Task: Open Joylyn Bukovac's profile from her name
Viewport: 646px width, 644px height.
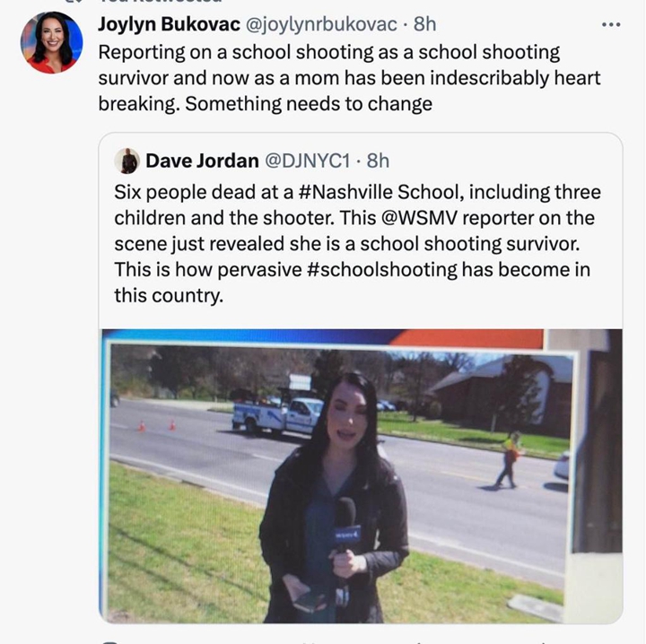Action: coord(169,24)
